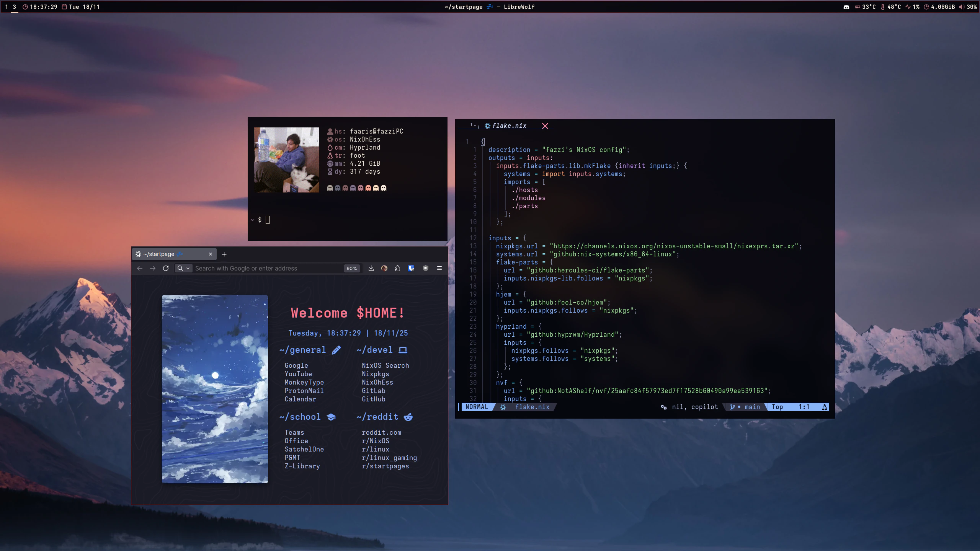Click the reload page icon in LibreWolf
The width and height of the screenshot is (980, 551).
pos(166,268)
